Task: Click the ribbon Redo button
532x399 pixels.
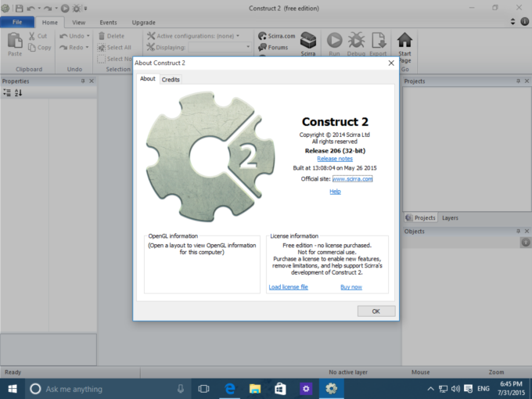Action: (71, 48)
